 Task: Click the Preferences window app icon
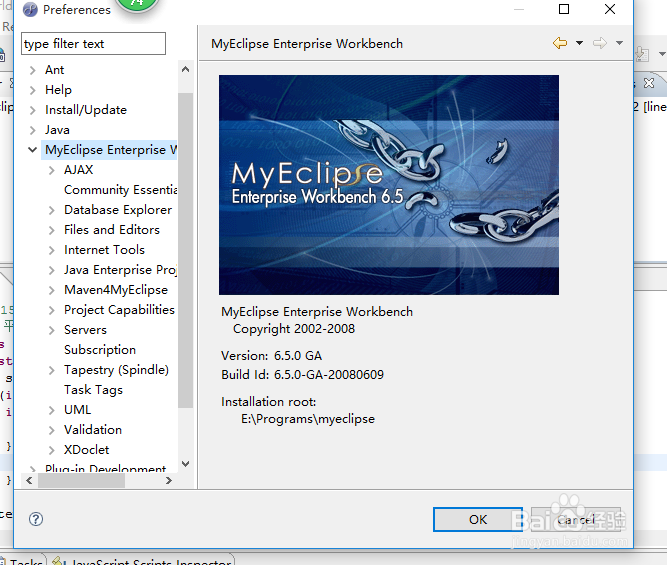pos(30,9)
